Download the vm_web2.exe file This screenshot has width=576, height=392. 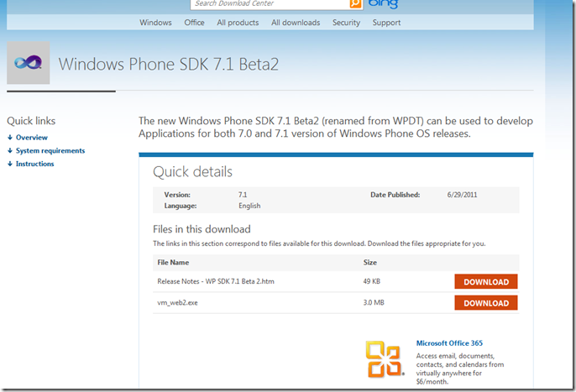[x=486, y=303]
